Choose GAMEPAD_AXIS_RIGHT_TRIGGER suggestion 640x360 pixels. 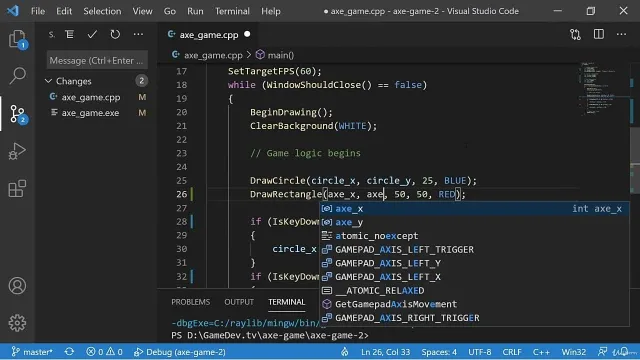click(473, 318)
